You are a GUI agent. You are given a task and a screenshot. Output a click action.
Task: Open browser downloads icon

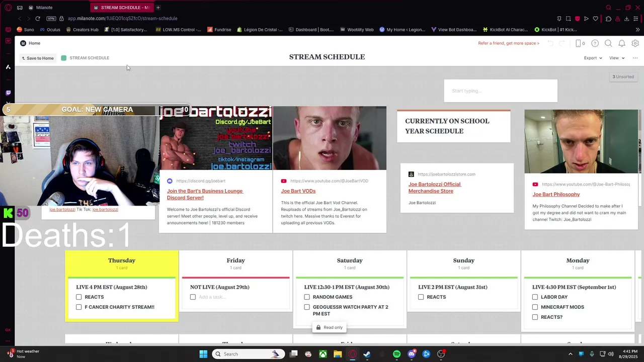click(x=626, y=19)
